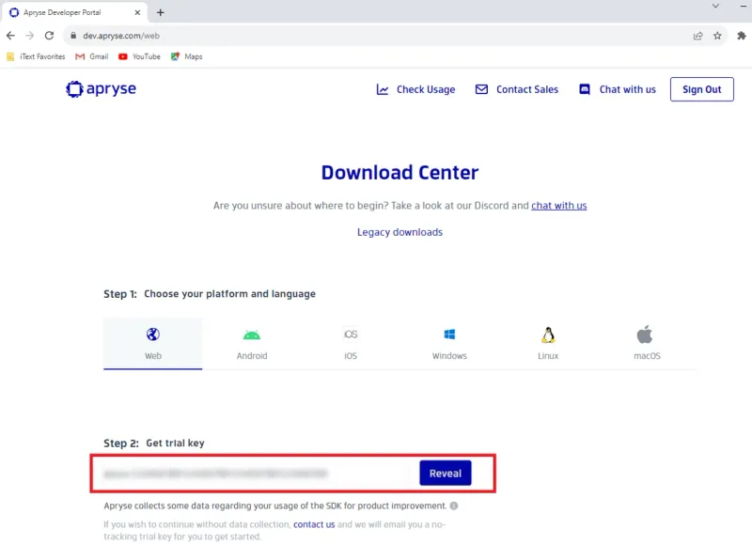Open a new browser tab
This screenshot has width=752, height=560.
click(160, 12)
